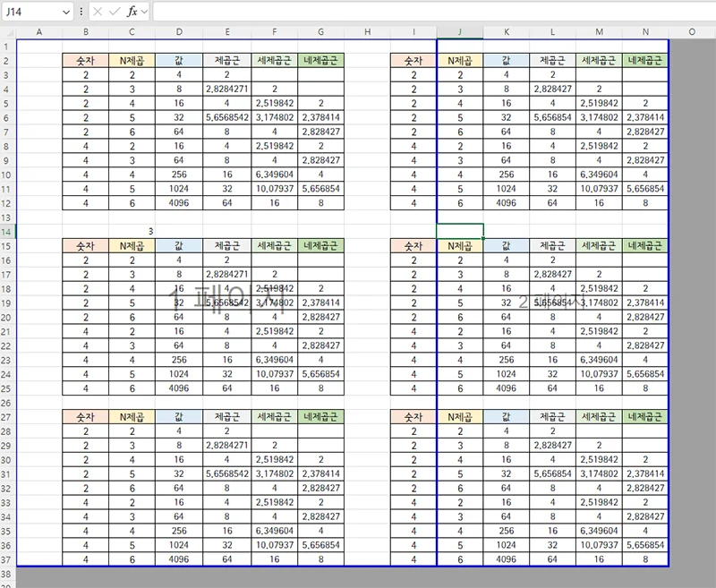The image size is (716, 588).
Task: Select cell G2 header 네제곱근
Action: (321, 61)
